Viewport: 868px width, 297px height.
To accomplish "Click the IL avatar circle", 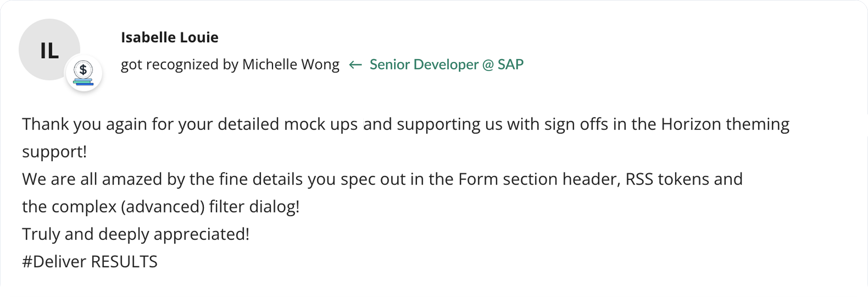I will tap(49, 49).
